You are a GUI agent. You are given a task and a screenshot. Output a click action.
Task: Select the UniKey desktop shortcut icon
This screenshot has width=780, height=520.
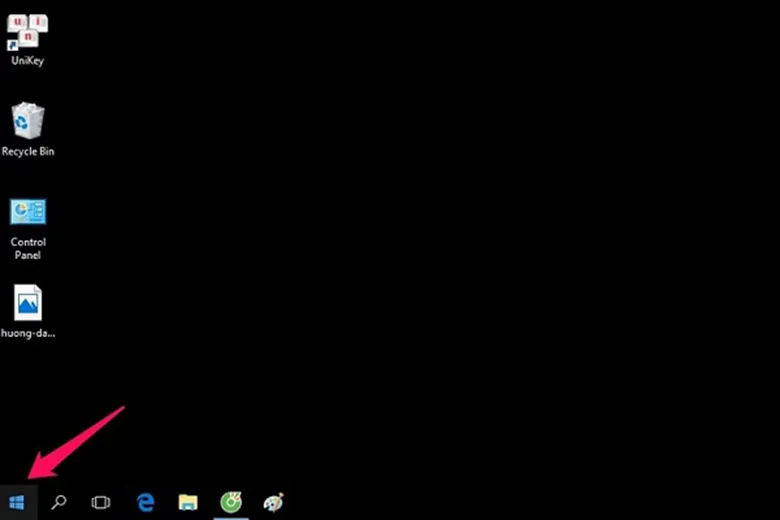coord(28,31)
